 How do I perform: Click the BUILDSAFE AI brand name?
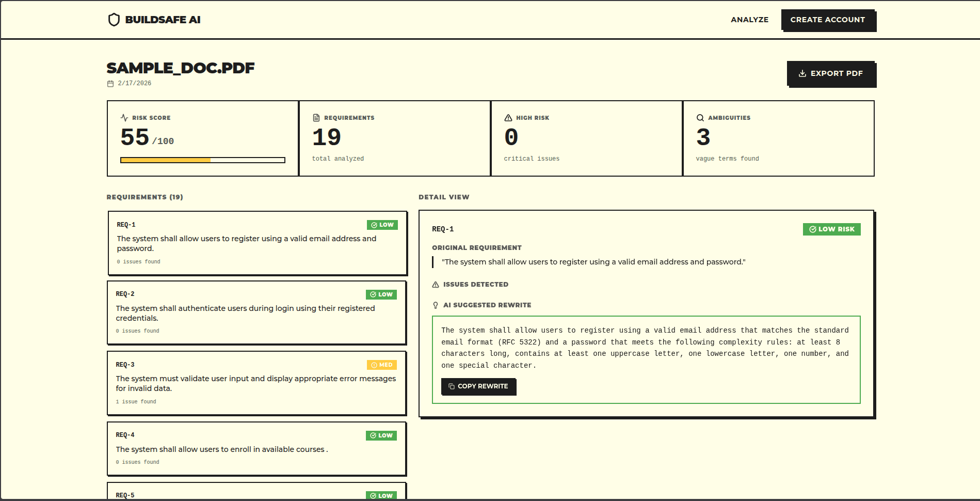coord(163,20)
